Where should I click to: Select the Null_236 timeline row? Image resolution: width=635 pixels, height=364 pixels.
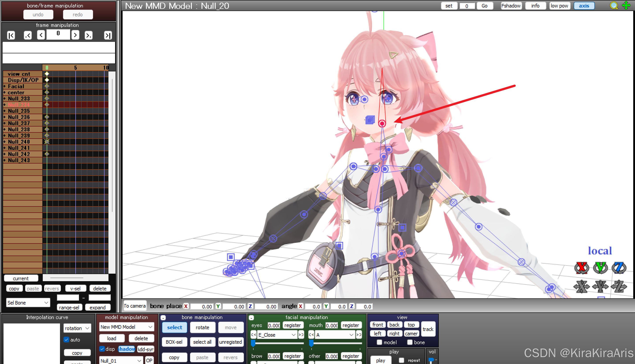pos(19,117)
